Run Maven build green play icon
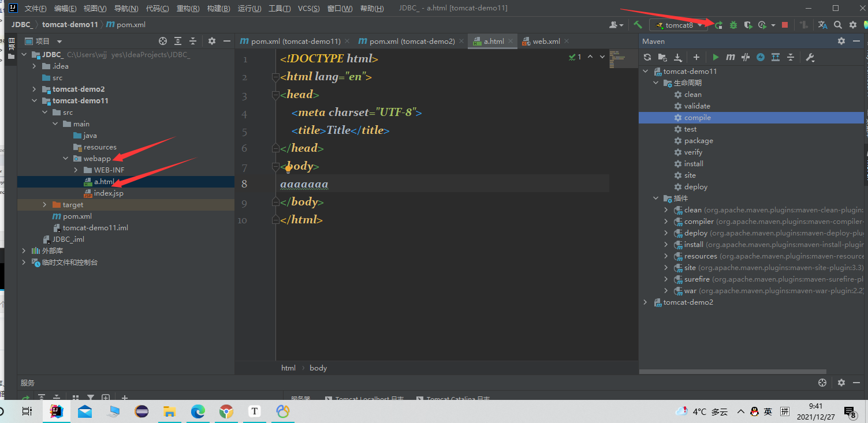868x423 pixels. coord(716,57)
